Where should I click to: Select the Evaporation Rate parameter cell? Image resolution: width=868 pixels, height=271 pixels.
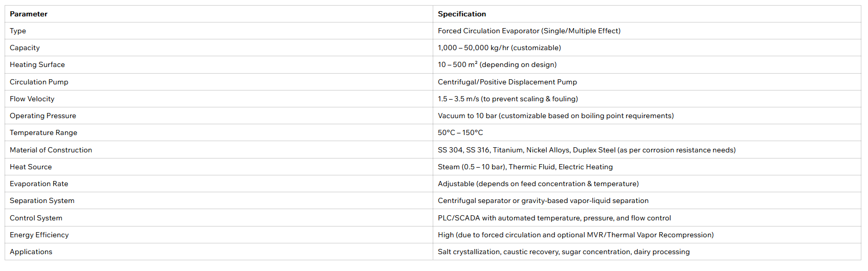[x=39, y=184]
